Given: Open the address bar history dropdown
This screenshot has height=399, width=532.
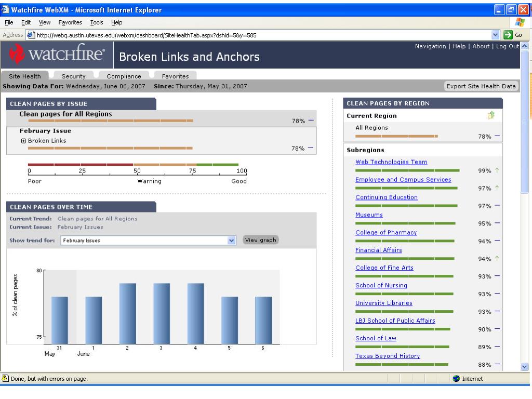Looking at the screenshot, I should (495, 35).
